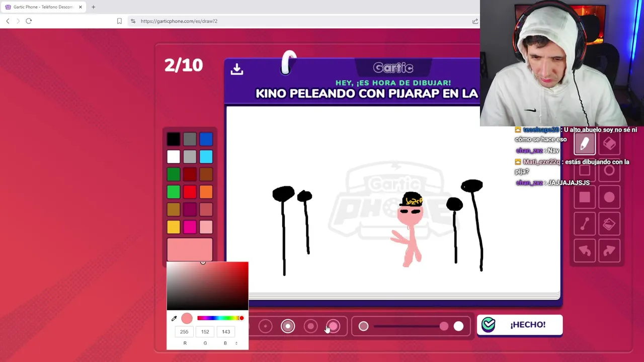The image size is (644, 362).
Task: Download the drawing with the download icon
Action: pyautogui.click(x=236, y=69)
